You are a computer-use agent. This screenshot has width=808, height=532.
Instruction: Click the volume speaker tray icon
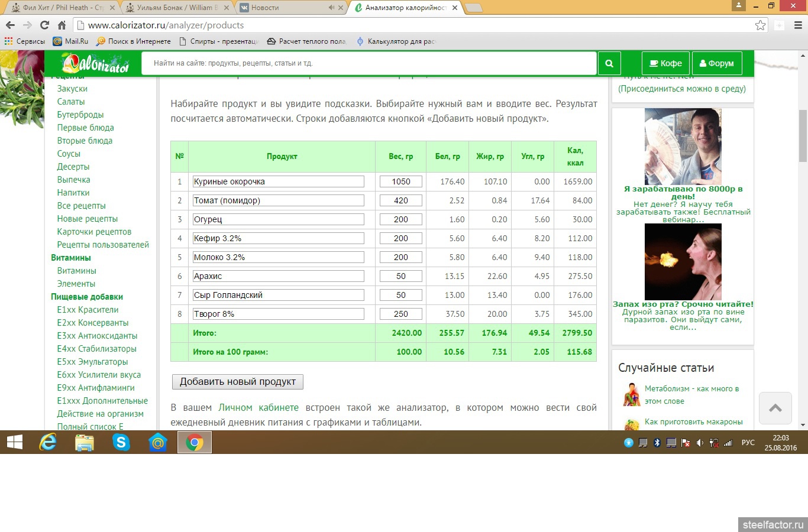point(700,443)
